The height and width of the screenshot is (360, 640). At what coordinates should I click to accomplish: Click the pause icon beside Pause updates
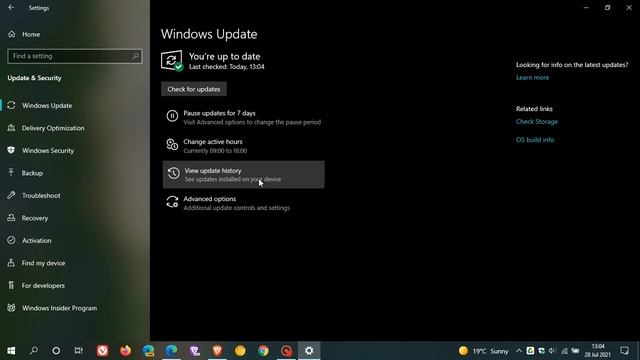pos(172,116)
